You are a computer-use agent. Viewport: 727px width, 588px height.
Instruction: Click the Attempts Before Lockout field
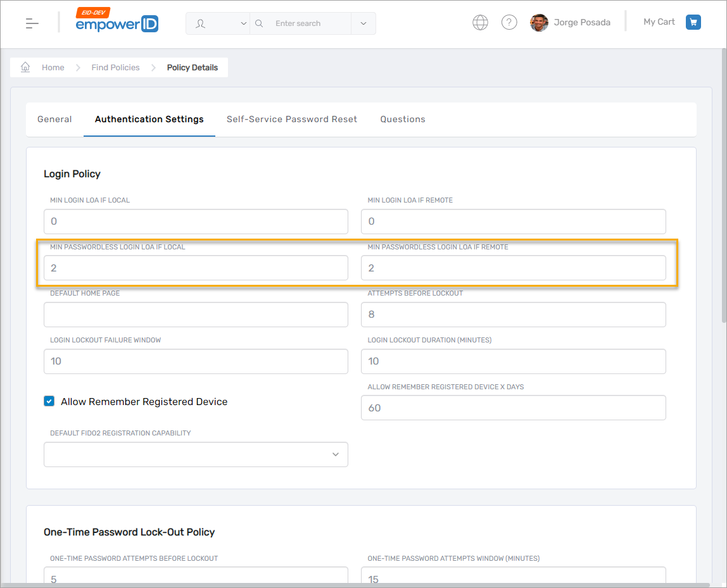pyautogui.click(x=513, y=315)
